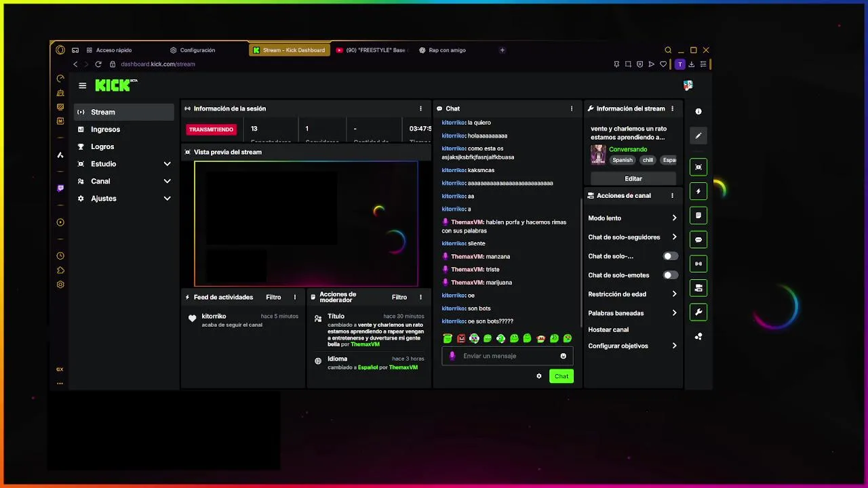
Task: Open Twitch icon in Opera sidebar
Action: tap(60, 188)
